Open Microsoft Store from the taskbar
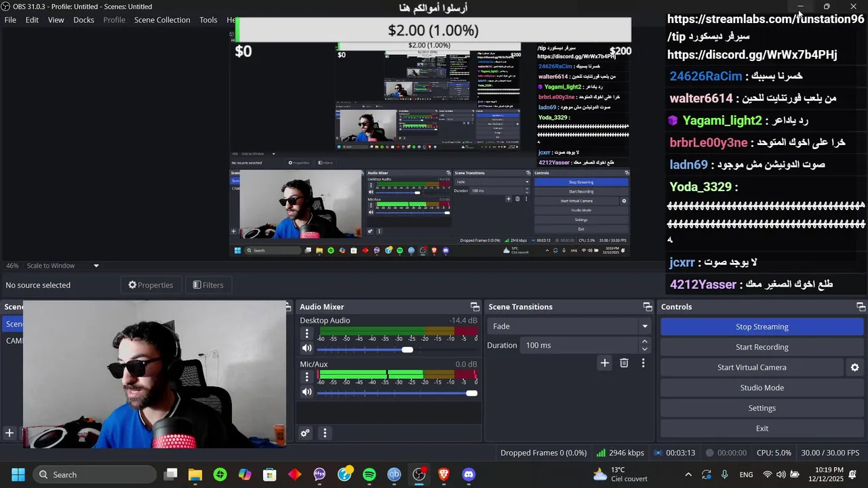The width and height of the screenshot is (868, 488). click(x=270, y=474)
